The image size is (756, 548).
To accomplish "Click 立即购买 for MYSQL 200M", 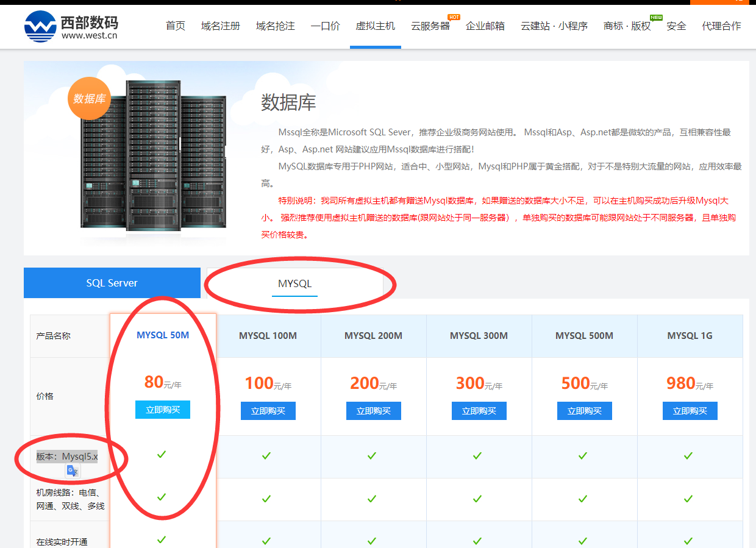I will click(x=374, y=411).
